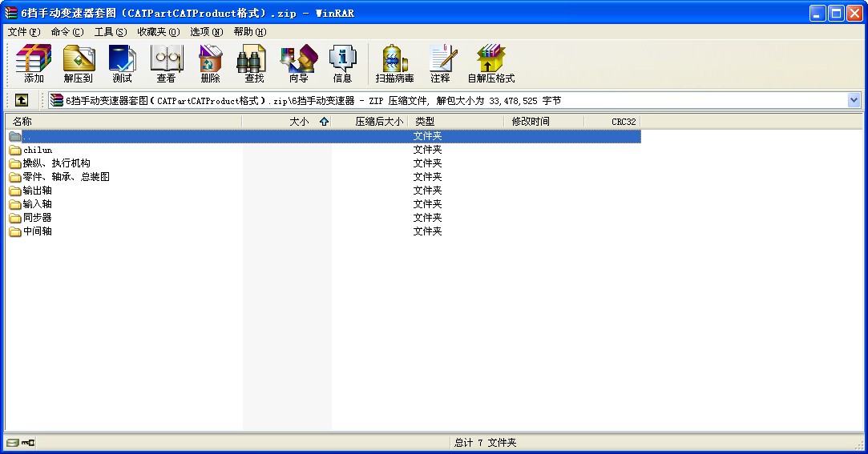This screenshot has width=868, height=454.
Task: Click the chilun folder icon
Action: point(15,150)
